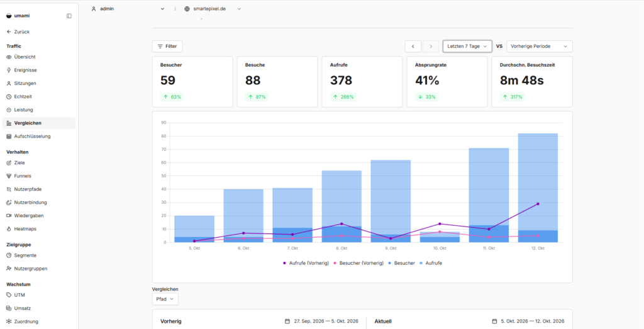This screenshot has width=644, height=329.
Task: Click the Ereignisse lightning icon
Action: (x=9, y=70)
